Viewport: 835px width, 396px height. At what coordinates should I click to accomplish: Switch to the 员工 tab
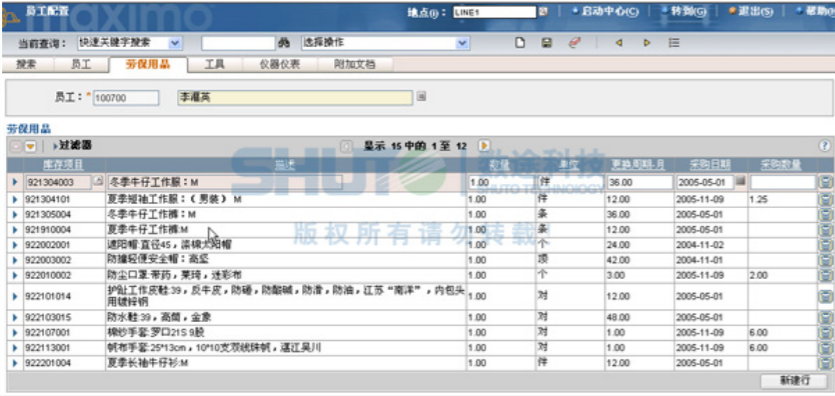pos(81,64)
